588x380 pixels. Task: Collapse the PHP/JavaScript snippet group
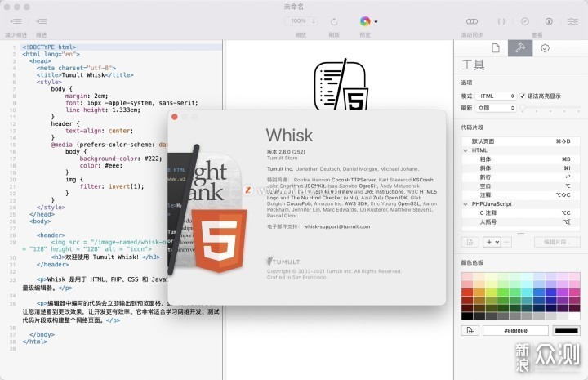click(x=465, y=204)
